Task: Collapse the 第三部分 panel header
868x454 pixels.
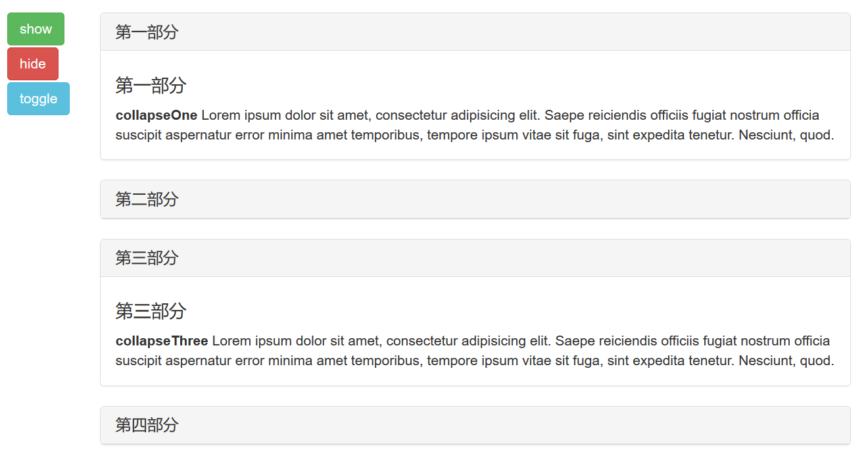Action: (x=146, y=257)
